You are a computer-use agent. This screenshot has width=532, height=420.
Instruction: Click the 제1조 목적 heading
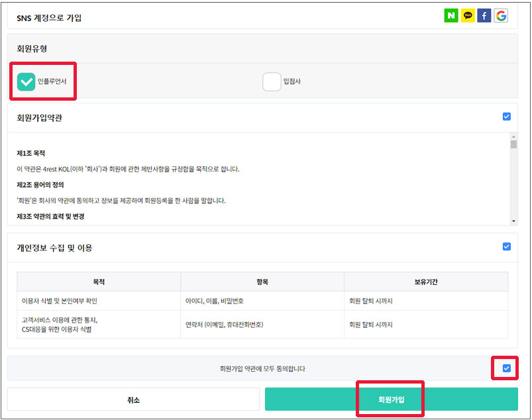pyautogui.click(x=31, y=153)
